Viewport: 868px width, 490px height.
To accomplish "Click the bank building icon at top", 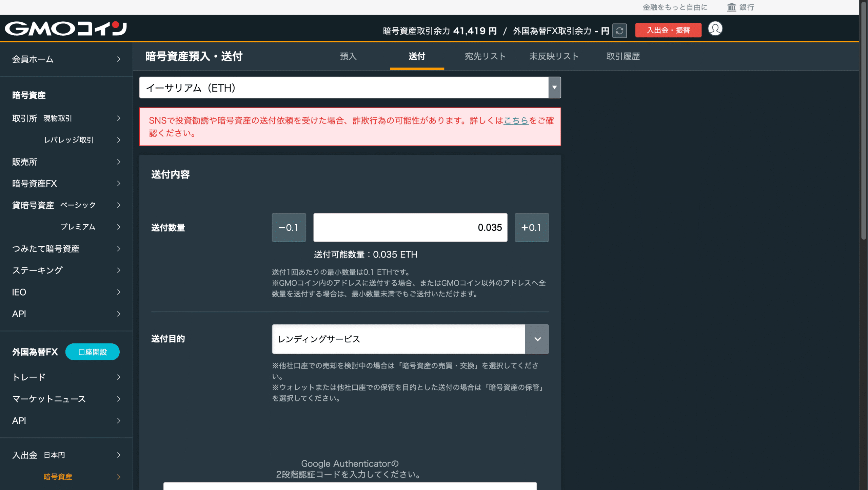I will pyautogui.click(x=731, y=7).
